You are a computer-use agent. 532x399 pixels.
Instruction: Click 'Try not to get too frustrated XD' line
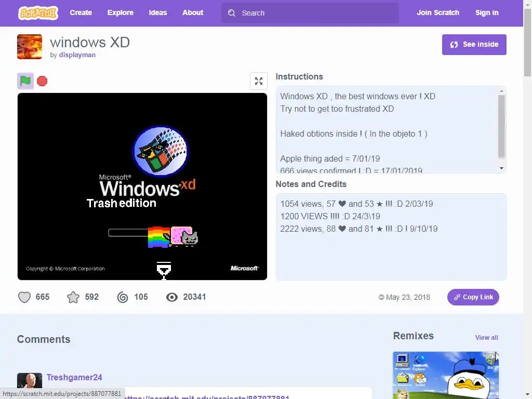click(x=337, y=109)
